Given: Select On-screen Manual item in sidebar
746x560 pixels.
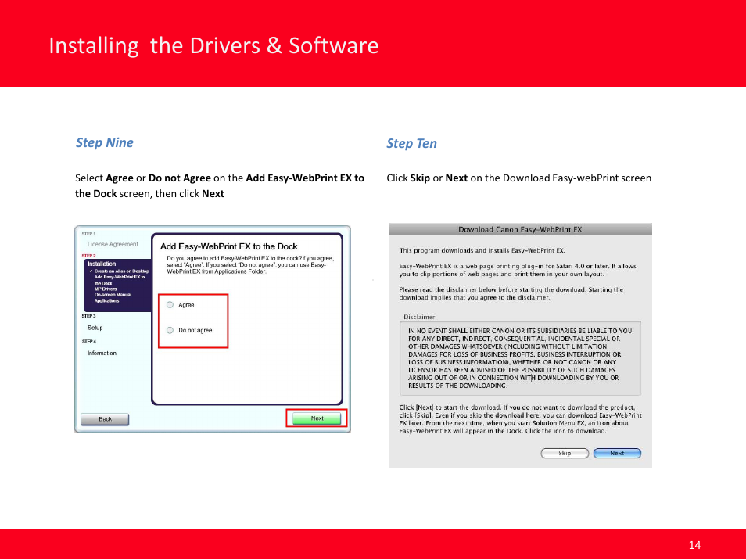Looking at the screenshot, I should (x=113, y=295).
